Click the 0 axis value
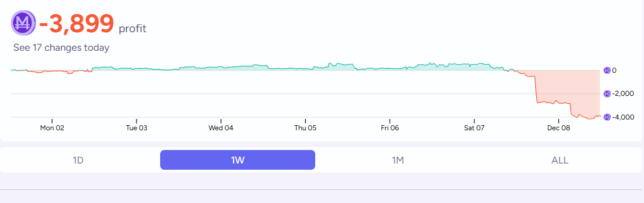Image resolution: width=644 pixels, height=203 pixels. (x=614, y=70)
